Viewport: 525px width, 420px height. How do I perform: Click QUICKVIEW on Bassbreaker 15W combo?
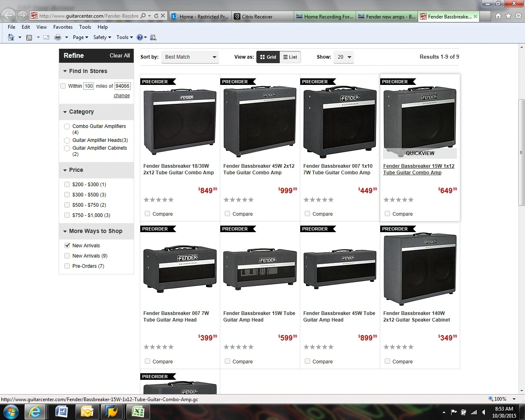420,153
